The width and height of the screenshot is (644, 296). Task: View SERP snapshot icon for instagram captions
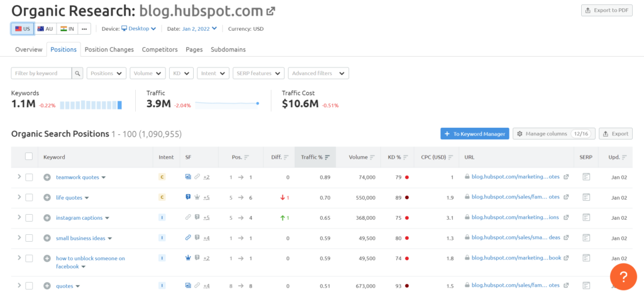click(586, 217)
